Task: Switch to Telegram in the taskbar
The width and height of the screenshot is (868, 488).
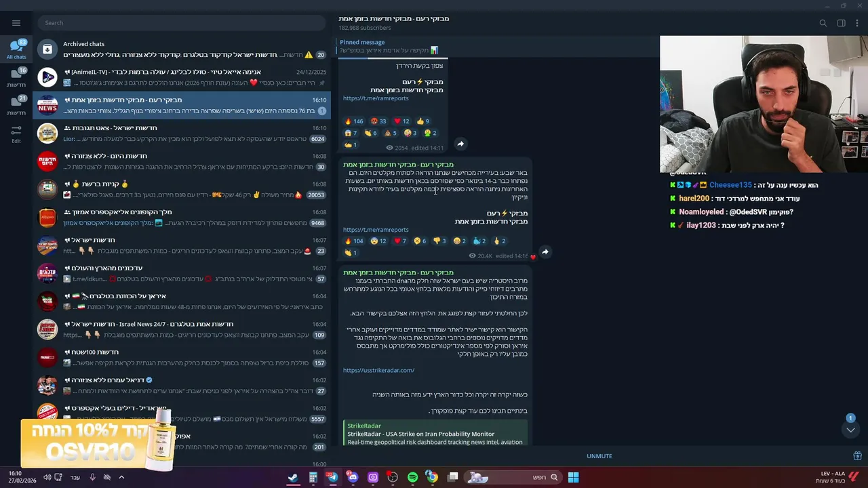Action: coord(332,477)
